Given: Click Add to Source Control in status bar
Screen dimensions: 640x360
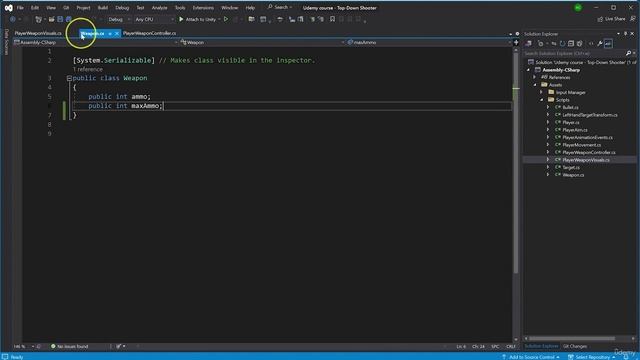Looking at the screenshot, I should [x=531, y=357].
